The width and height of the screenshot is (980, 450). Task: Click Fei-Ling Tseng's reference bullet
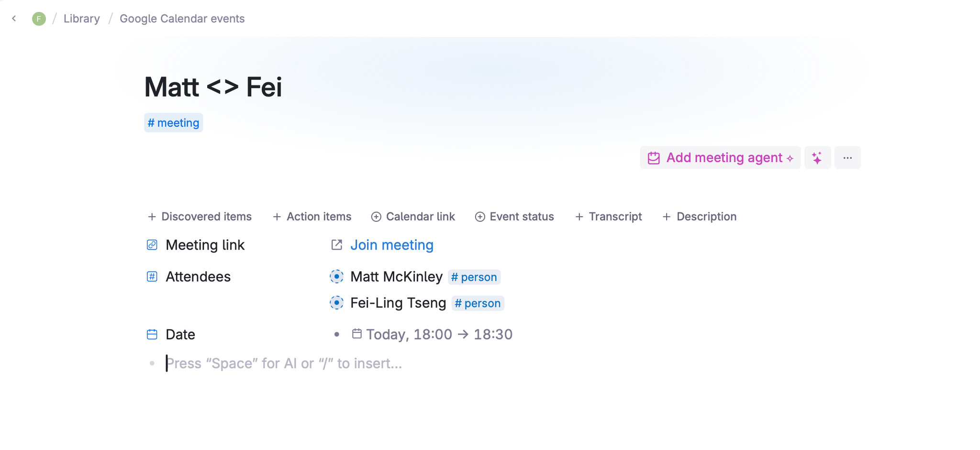click(337, 303)
